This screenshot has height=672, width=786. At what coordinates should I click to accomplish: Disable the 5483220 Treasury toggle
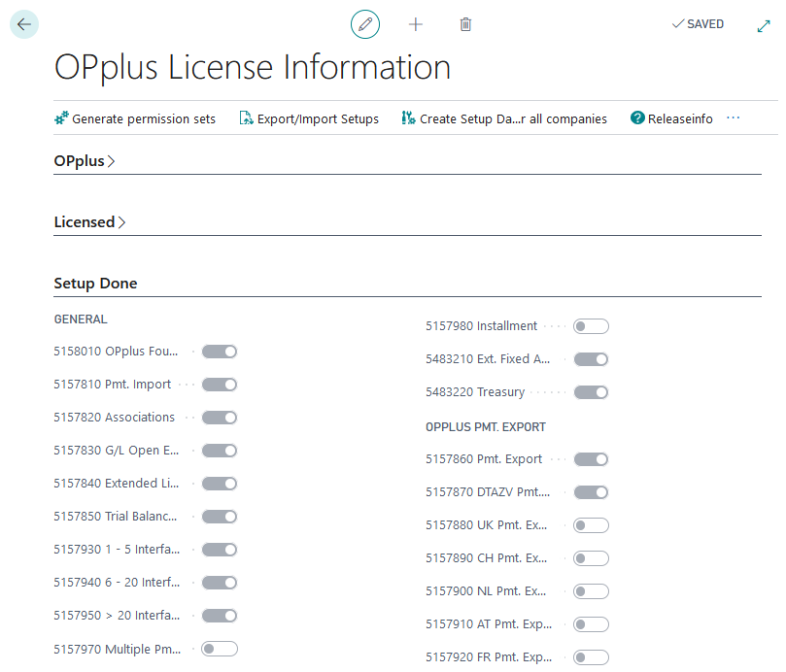click(591, 392)
